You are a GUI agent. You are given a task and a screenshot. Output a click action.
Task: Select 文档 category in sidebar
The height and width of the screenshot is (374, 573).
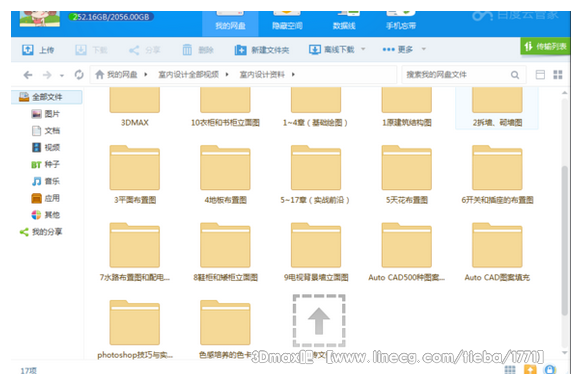[46, 131]
